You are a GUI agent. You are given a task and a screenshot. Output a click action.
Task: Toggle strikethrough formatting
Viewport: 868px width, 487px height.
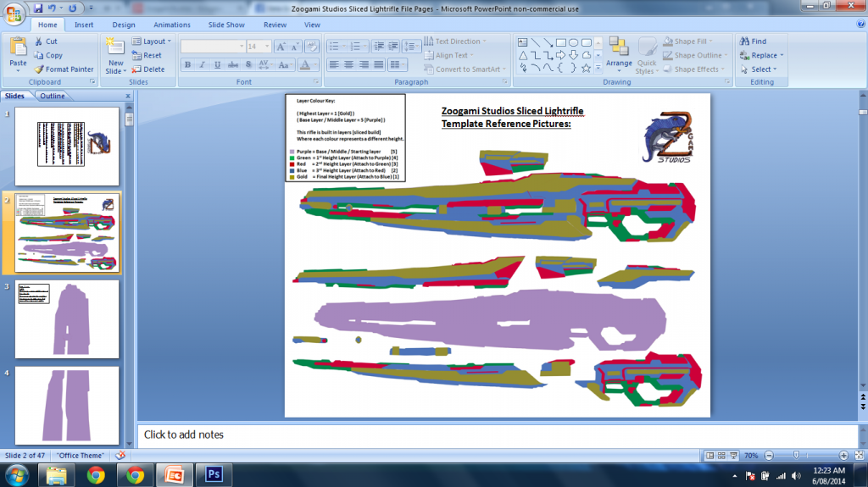(233, 64)
